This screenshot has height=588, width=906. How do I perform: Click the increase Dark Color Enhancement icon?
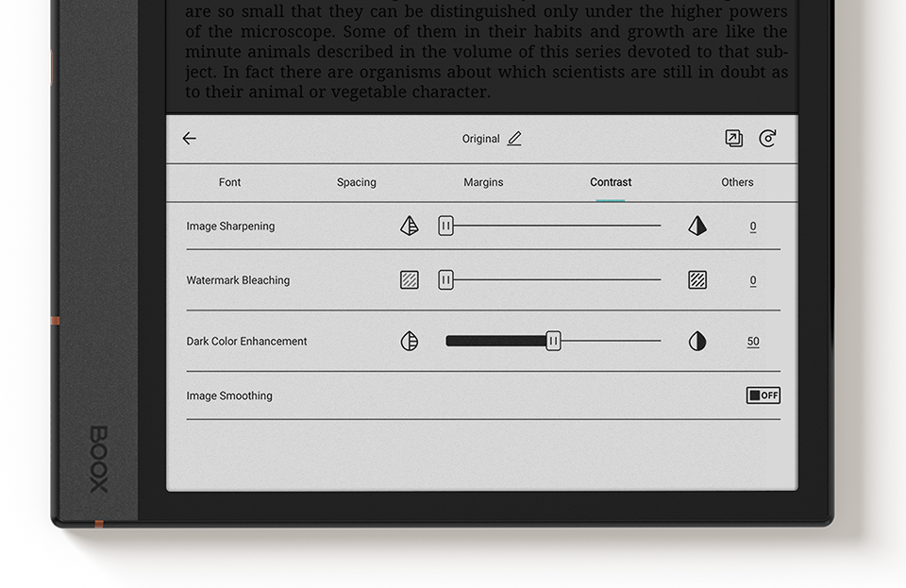pos(697,342)
